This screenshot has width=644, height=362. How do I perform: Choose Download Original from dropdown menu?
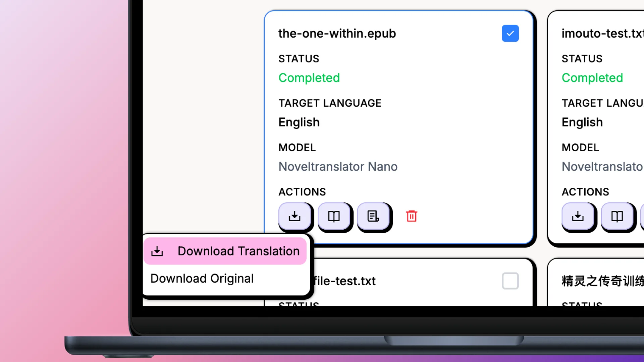click(202, 279)
